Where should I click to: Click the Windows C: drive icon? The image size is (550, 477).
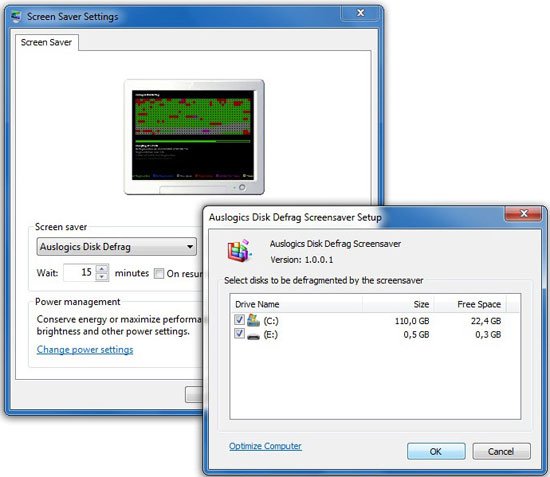click(253, 320)
